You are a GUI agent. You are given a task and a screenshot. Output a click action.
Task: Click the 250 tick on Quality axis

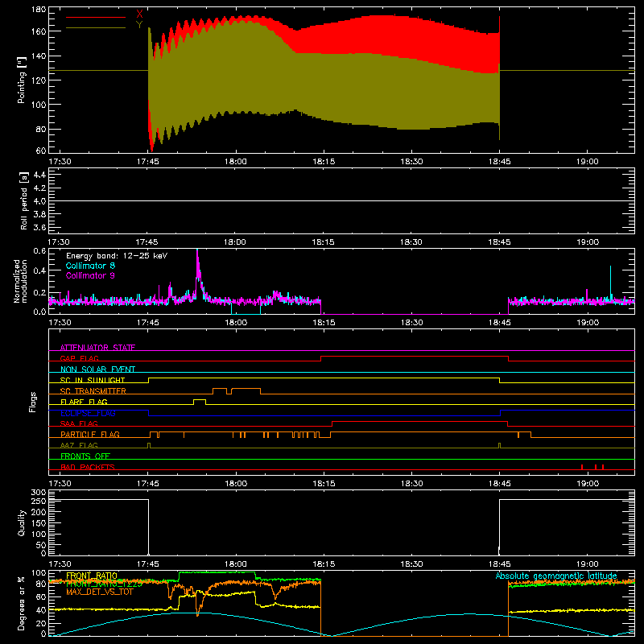click(39, 502)
